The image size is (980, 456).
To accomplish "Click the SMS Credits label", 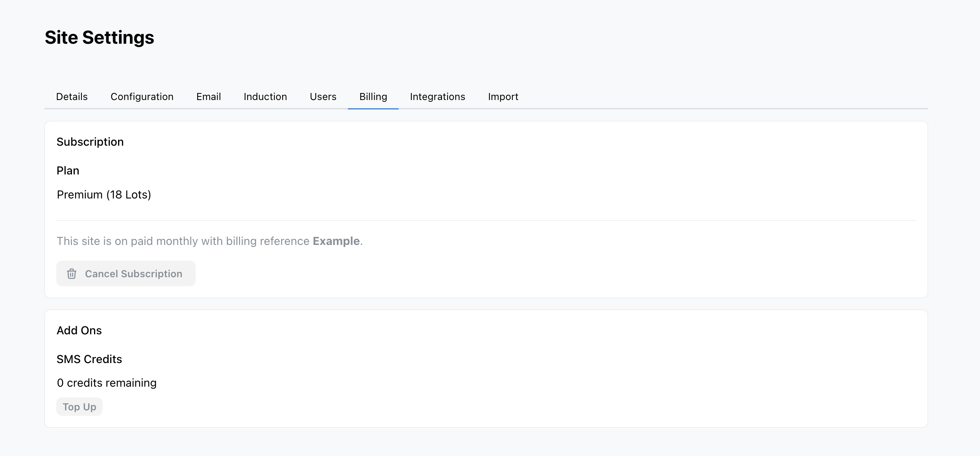I will 89,359.
